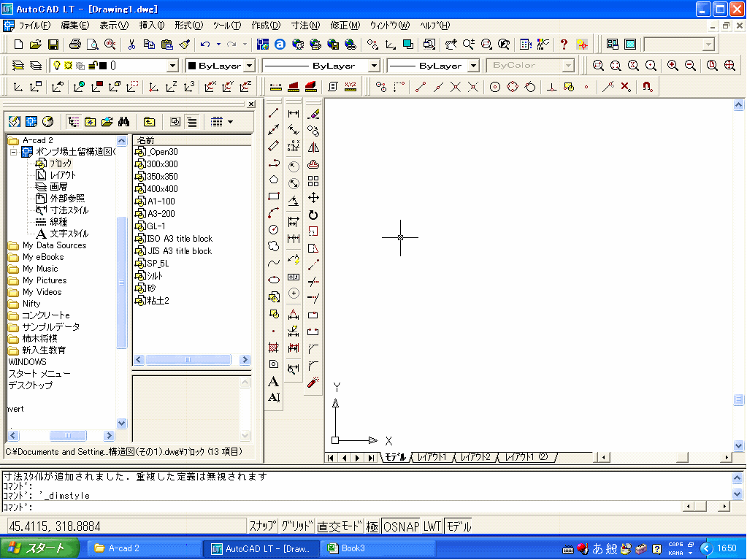The width and height of the screenshot is (747, 560).
Task: Toggle 極 (Polar) tracking in status bar
Action: click(372, 526)
